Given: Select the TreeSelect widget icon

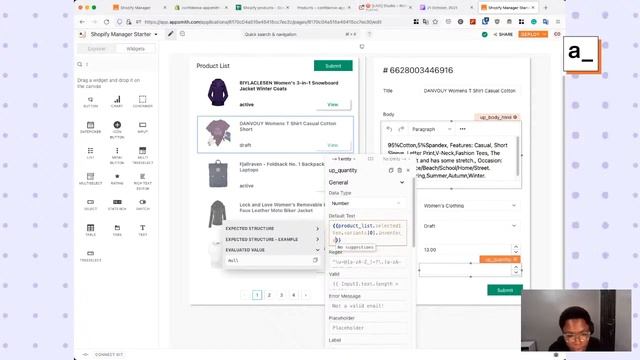Looking at the screenshot, I should pyautogui.click(x=91, y=253).
